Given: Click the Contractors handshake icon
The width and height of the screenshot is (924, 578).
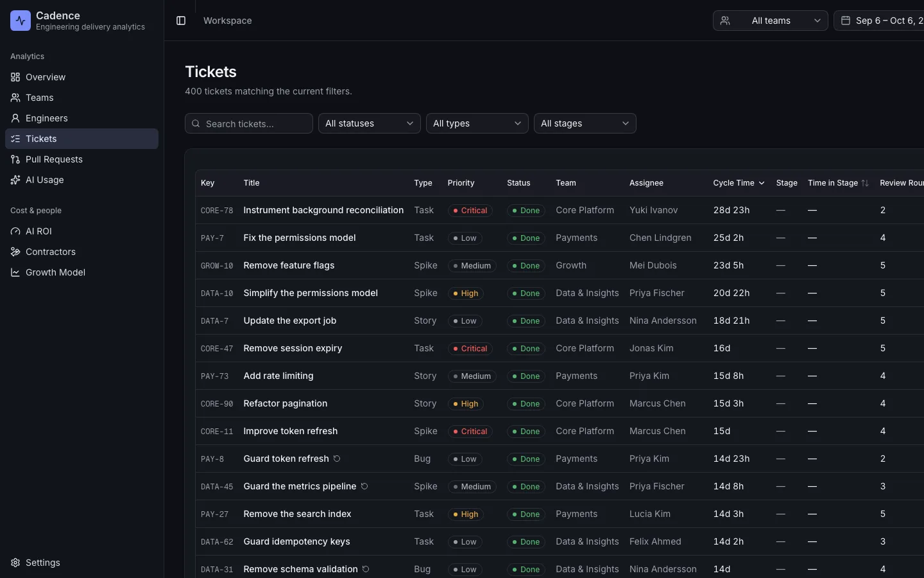Looking at the screenshot, I should coord(15,252).
